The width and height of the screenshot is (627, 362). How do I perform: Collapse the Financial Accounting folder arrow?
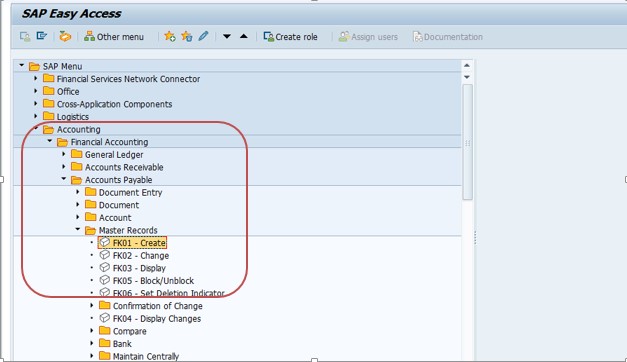point(50,141)
